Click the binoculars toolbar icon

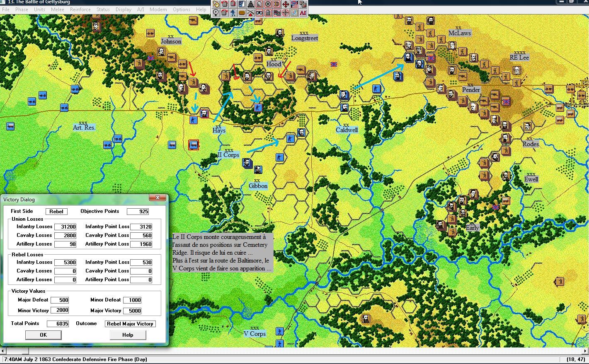click(x=259, y=12)
